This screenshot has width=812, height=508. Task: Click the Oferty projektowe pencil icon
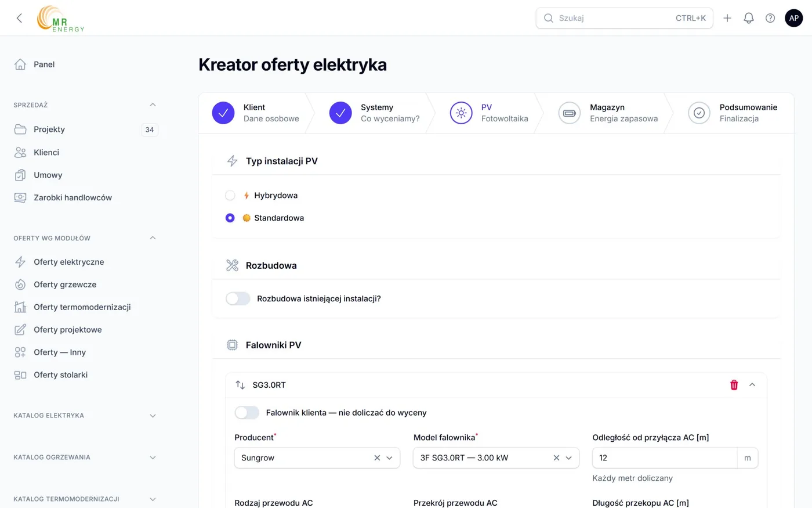20,330
